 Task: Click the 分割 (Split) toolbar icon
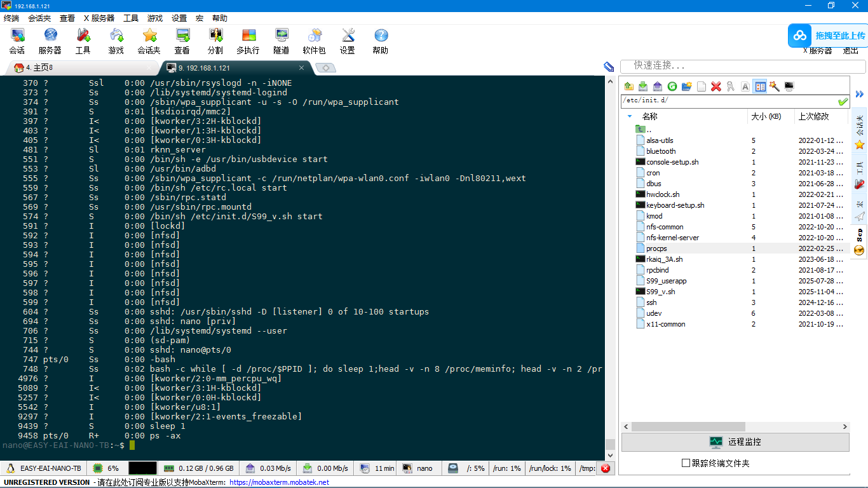pyautogui.click(x=215, y=41)
